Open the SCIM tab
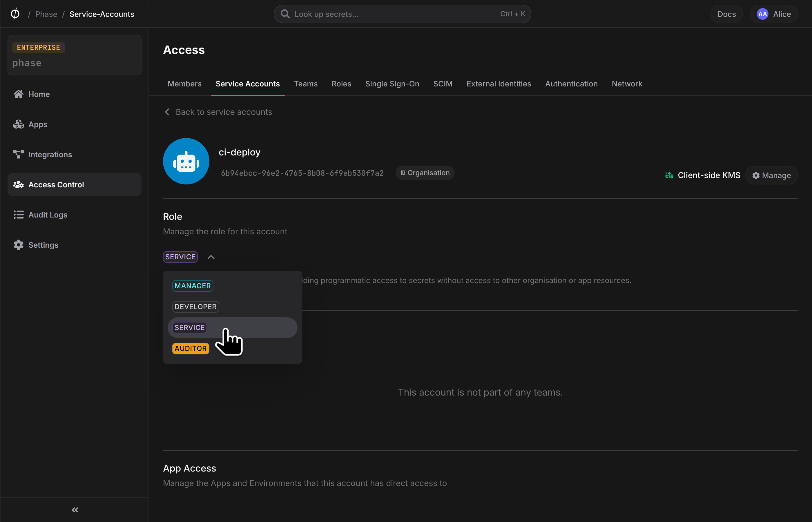Image resolution: width=812 pixels, height=522 pixels. (443, 84)
